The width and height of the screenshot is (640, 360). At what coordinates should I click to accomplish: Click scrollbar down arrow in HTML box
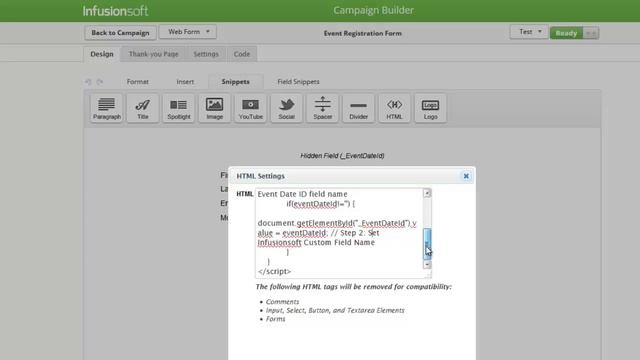[427, 264]
